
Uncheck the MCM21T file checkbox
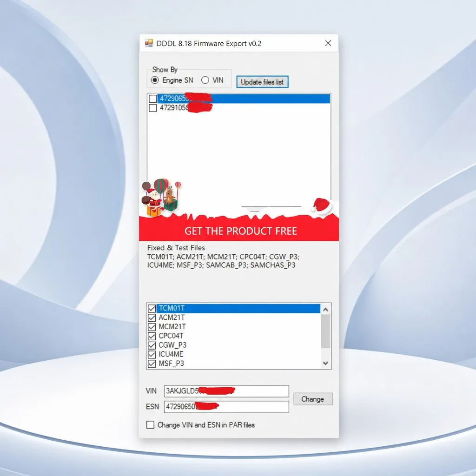pos(152,327)
